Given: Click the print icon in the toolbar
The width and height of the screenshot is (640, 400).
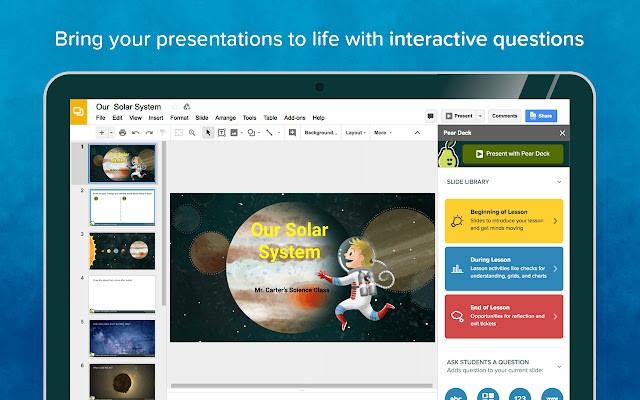Looking at the screenshot, I should click(x=122, y=132).
